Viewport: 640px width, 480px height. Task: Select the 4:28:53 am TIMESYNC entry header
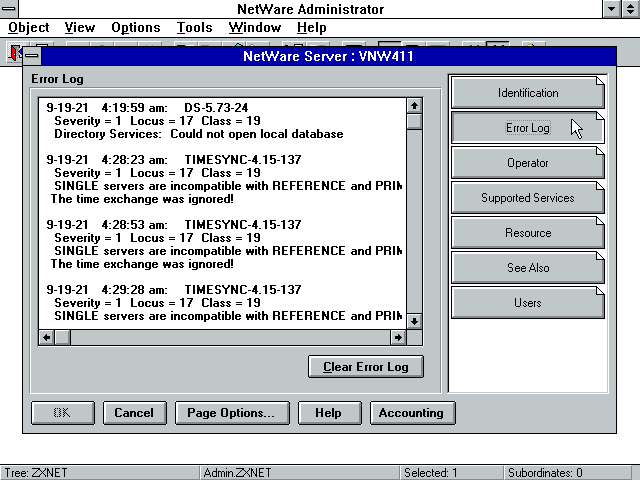tap(174, 224)
